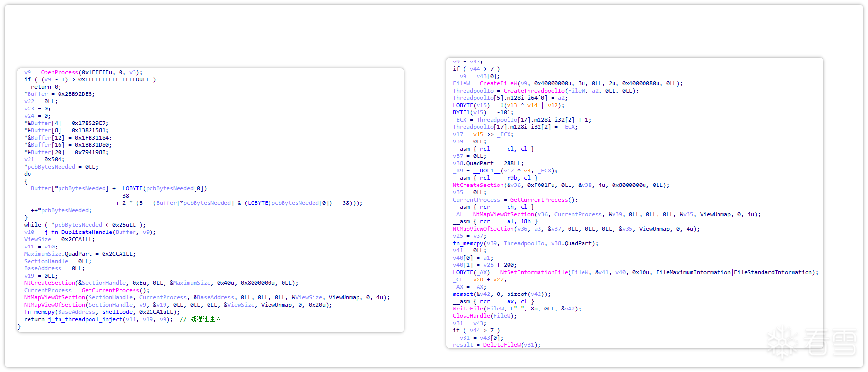Select GetCurrentProcess line in right panel
868x372 pixels.
(x=515, y=200)
